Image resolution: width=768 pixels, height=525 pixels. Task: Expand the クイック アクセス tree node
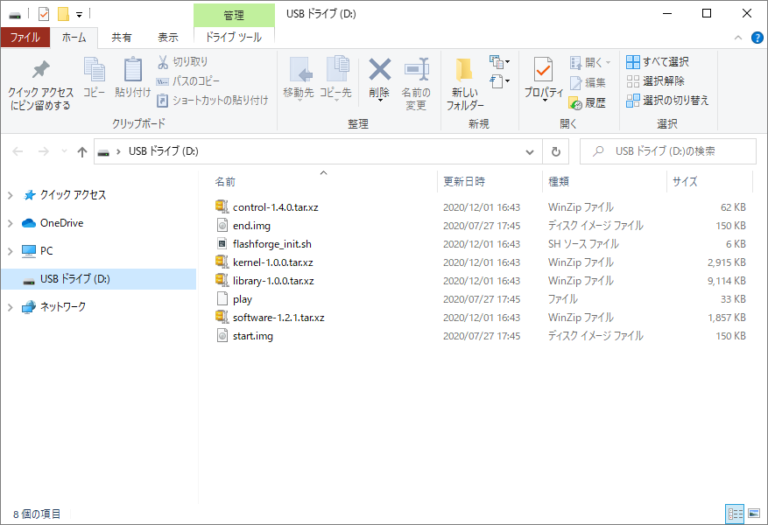point(10,195)
